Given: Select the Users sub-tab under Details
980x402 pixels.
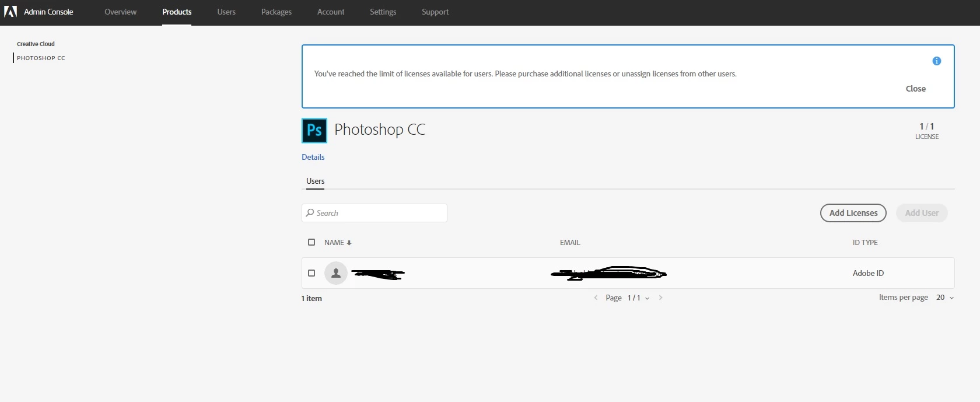Looking at the screenshot, I should tap(316, 181).
